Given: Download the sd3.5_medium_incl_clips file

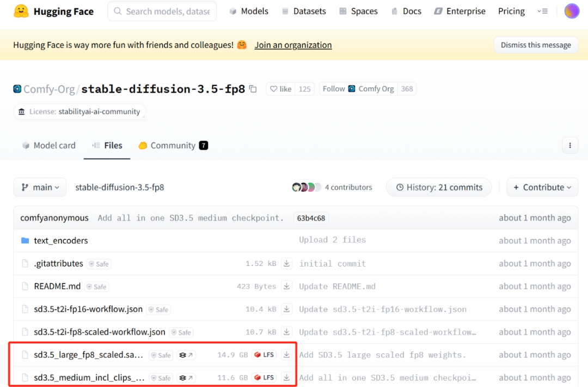Looking at the screenshot, I should coord(286,378).
